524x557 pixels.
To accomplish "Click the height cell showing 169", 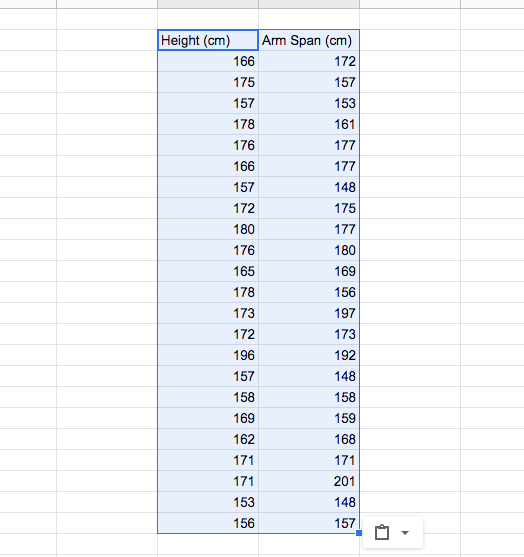I will pos(208,418).
